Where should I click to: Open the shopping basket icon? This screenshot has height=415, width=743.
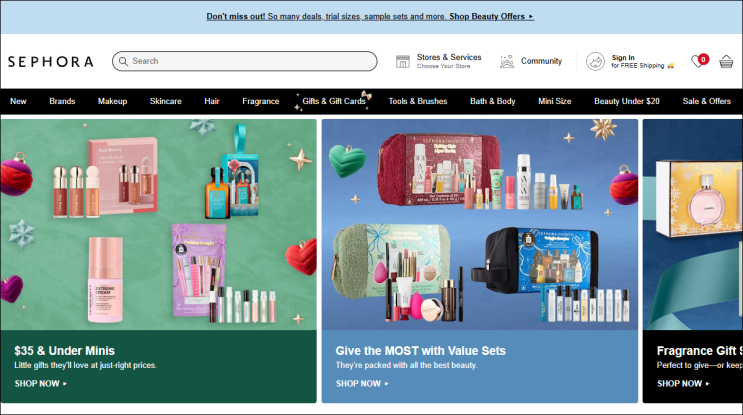click(726, 62)
